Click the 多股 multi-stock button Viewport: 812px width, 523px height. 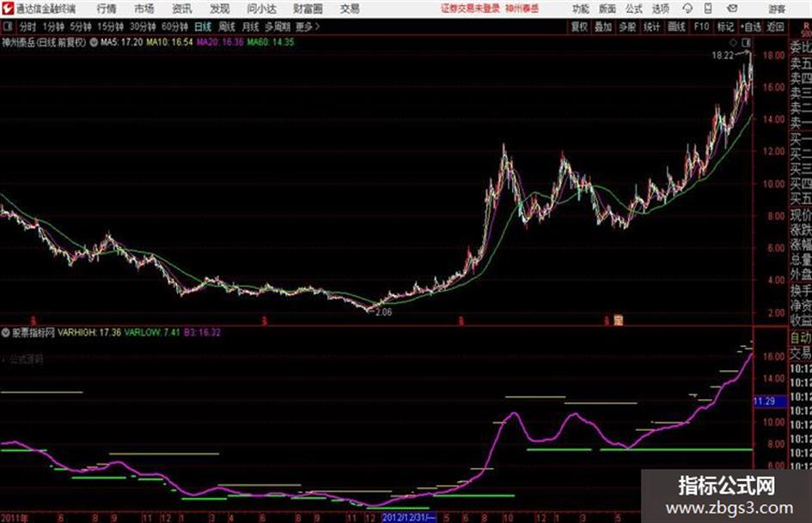click(x=627, y=27)
